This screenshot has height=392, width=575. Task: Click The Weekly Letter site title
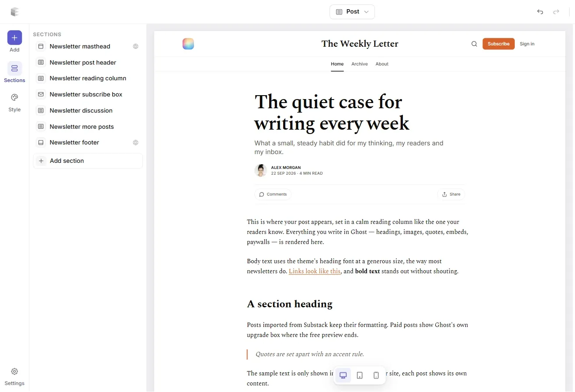(360, 44)
